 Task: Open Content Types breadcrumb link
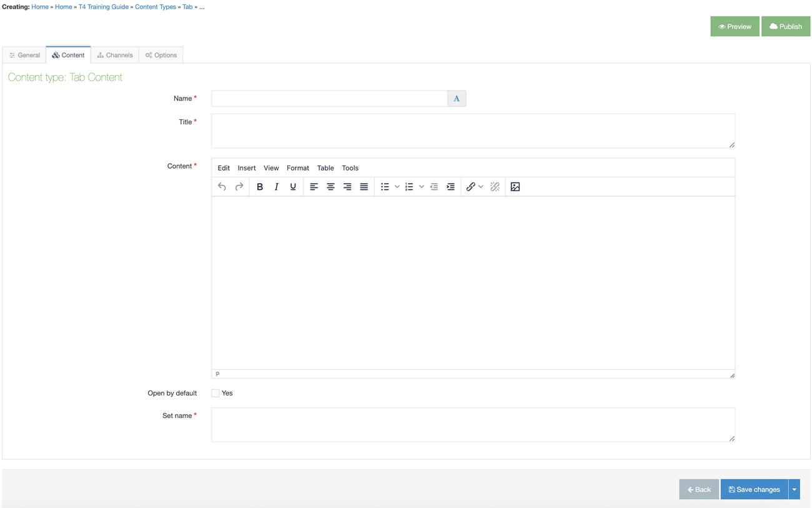156,7
